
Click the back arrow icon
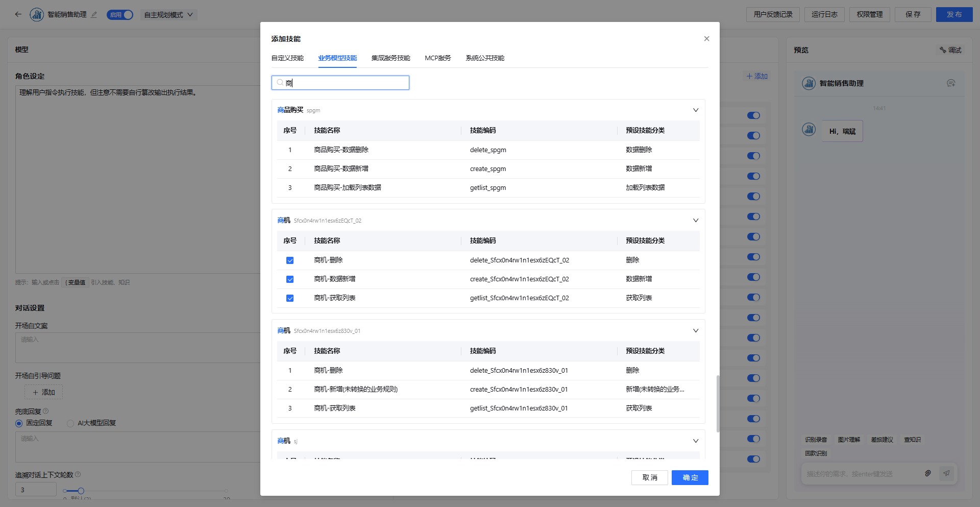click(18, 14)
